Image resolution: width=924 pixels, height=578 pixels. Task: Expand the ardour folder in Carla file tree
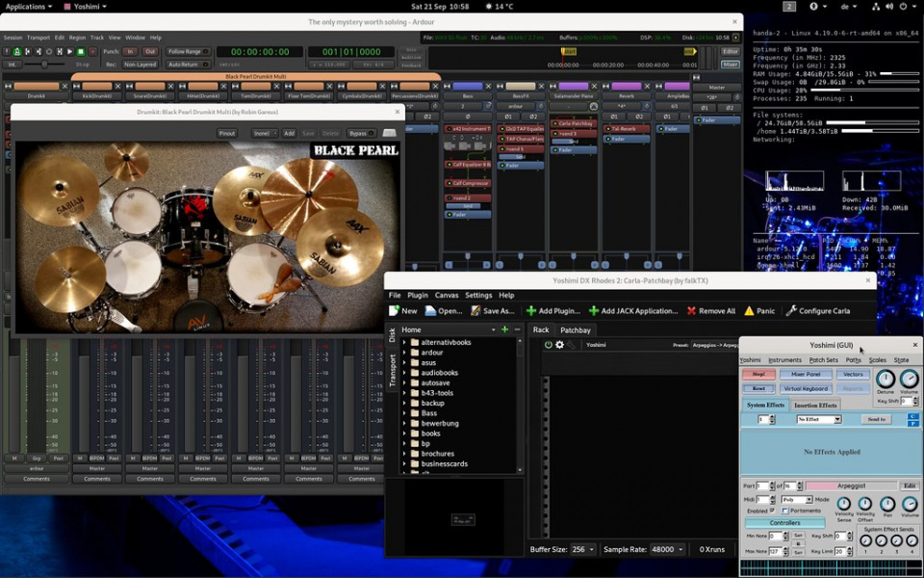[404, 353]
